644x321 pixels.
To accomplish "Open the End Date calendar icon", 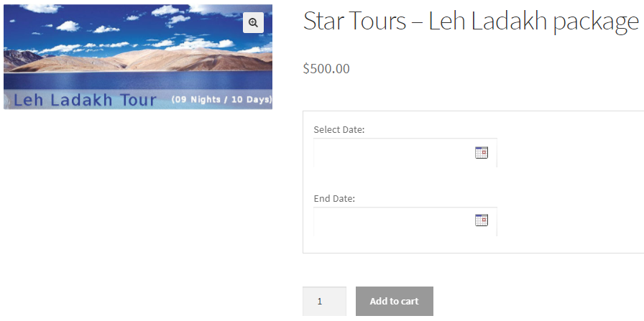I will click(482, 220).
